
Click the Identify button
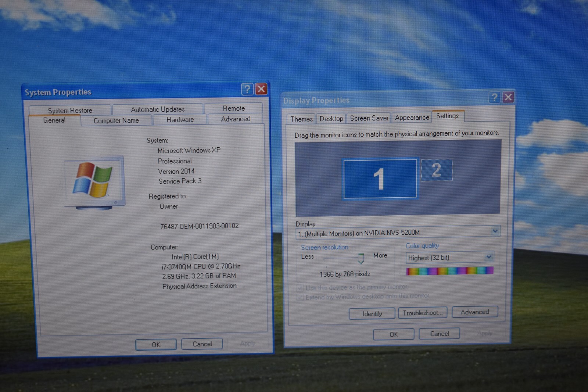coord(372,313)
